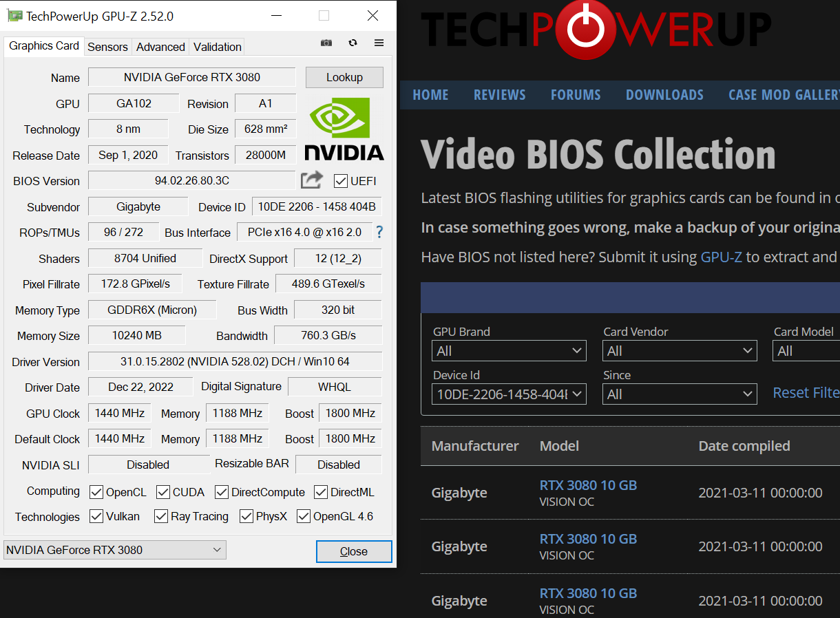Toggle the Vulkan checkbox

coord(96,516)
